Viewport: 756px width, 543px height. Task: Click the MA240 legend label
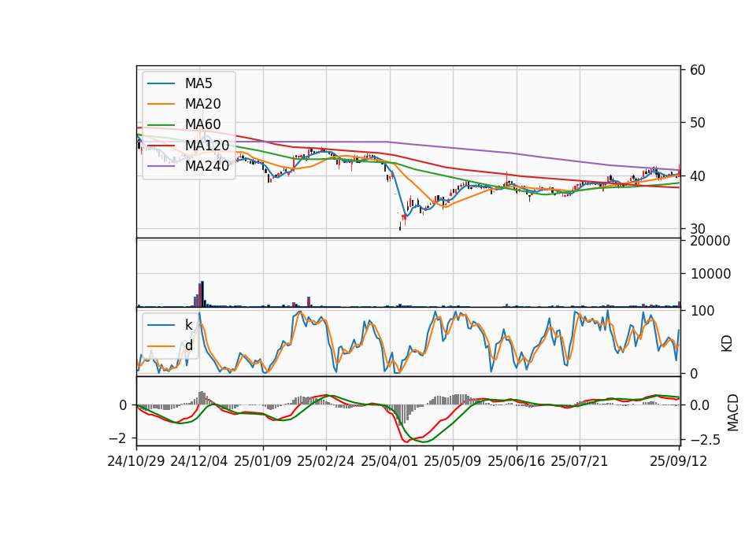coord(207,166)
